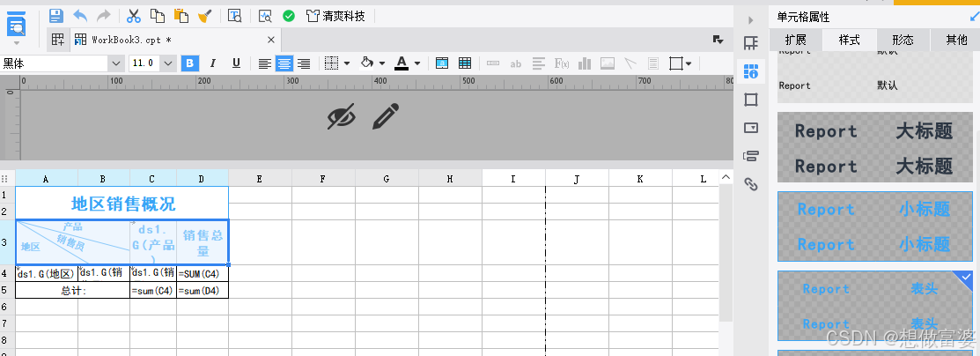The image size is (980, 356).
Task: Expand the font color dropdown arrow
Action: 416,63
